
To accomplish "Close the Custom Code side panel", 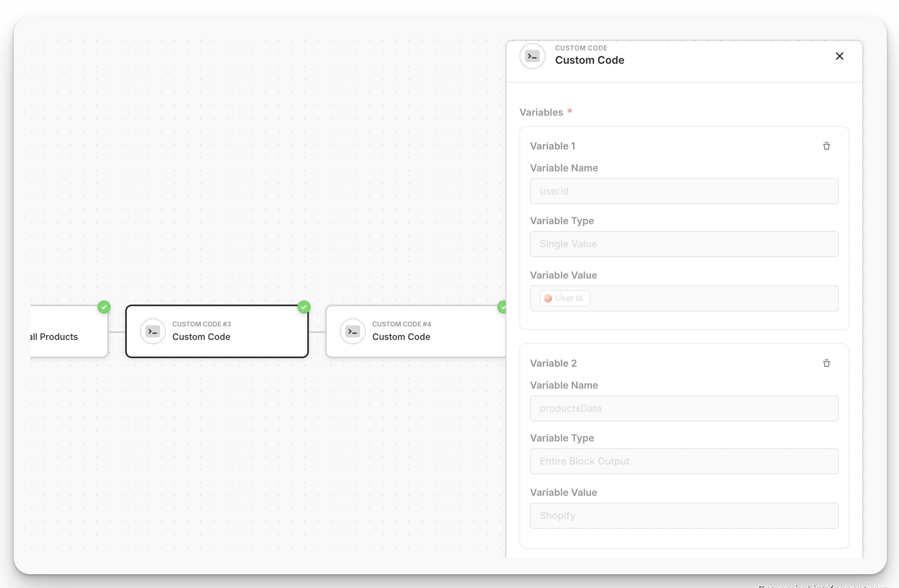I will click(839, 56).
